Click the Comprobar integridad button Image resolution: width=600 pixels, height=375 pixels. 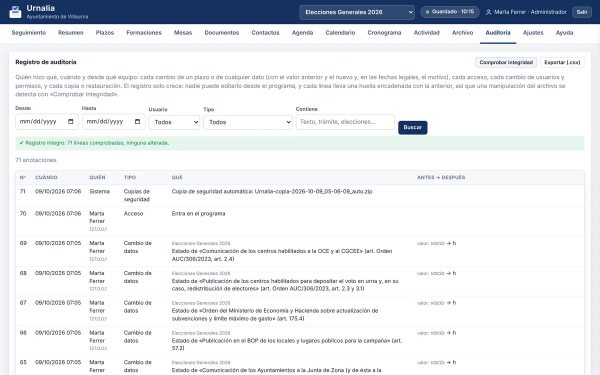(x=506, y=62)
